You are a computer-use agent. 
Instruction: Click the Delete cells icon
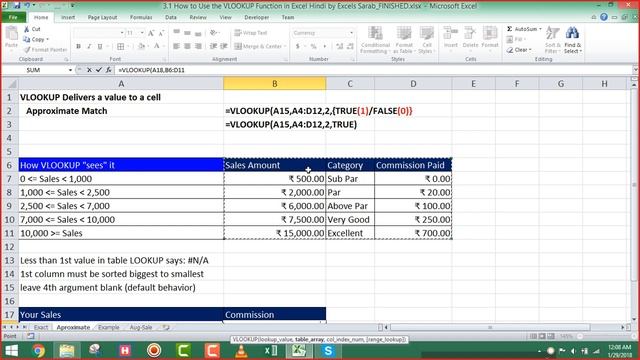(x=470, y=33)
